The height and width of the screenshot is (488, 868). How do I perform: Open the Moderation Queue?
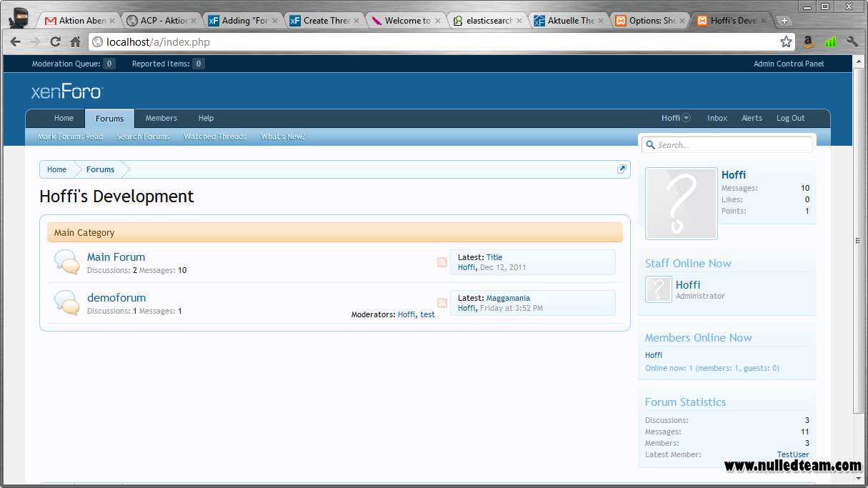pos(74,64)
